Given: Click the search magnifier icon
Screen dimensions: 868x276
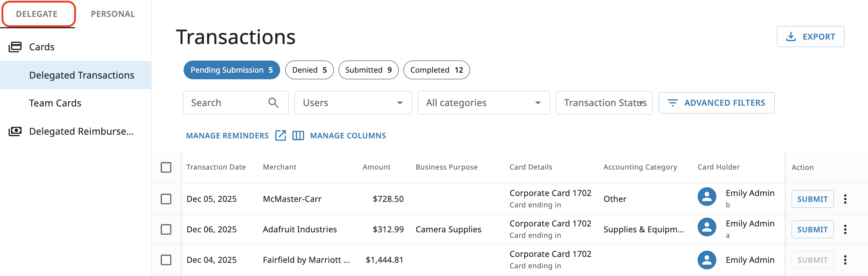Looking at the screenshot, I should pos(273,103).
